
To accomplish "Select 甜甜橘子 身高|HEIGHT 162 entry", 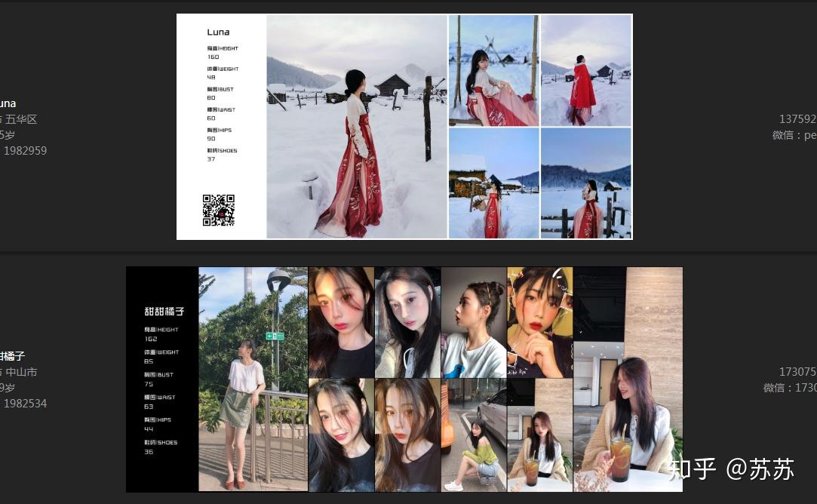I will click(x=161, y=334).
